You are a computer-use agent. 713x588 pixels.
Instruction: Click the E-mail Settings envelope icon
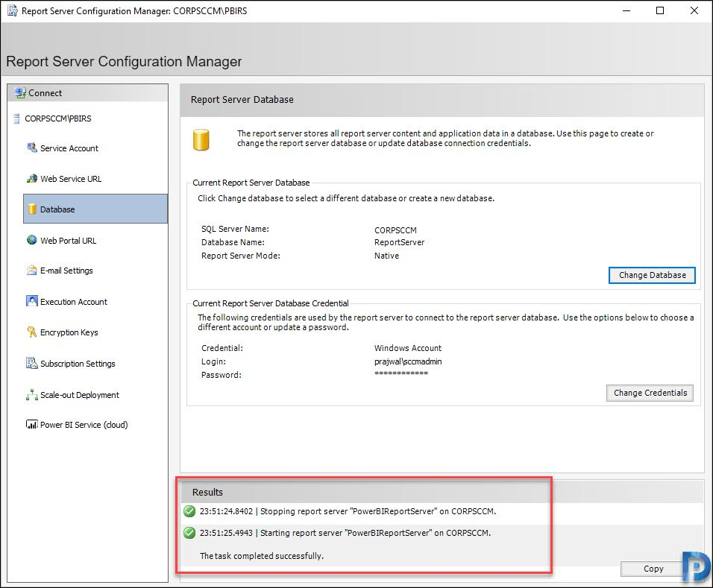click(x=32, y=271)
